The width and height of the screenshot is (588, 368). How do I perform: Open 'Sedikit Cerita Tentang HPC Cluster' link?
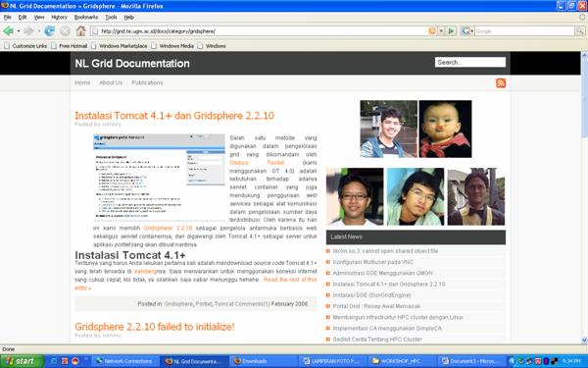click(x=377, y=340)
